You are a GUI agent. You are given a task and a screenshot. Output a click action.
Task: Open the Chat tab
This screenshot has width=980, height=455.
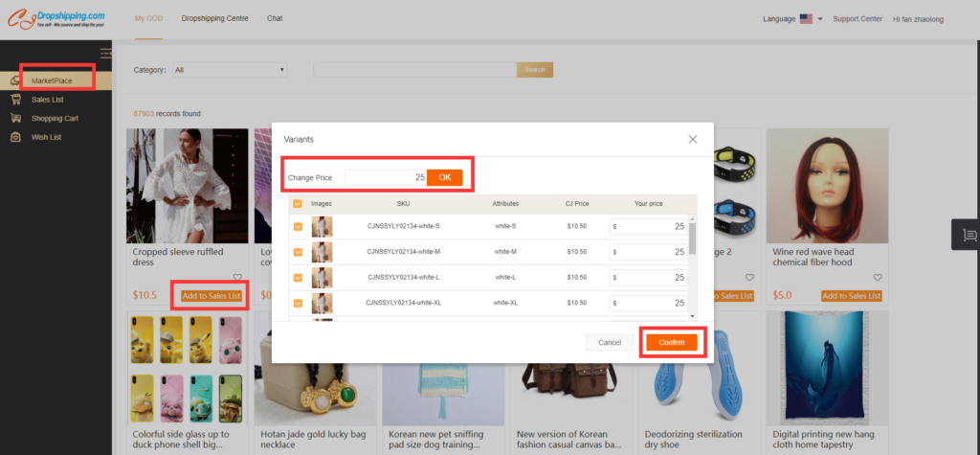(275, 19)
